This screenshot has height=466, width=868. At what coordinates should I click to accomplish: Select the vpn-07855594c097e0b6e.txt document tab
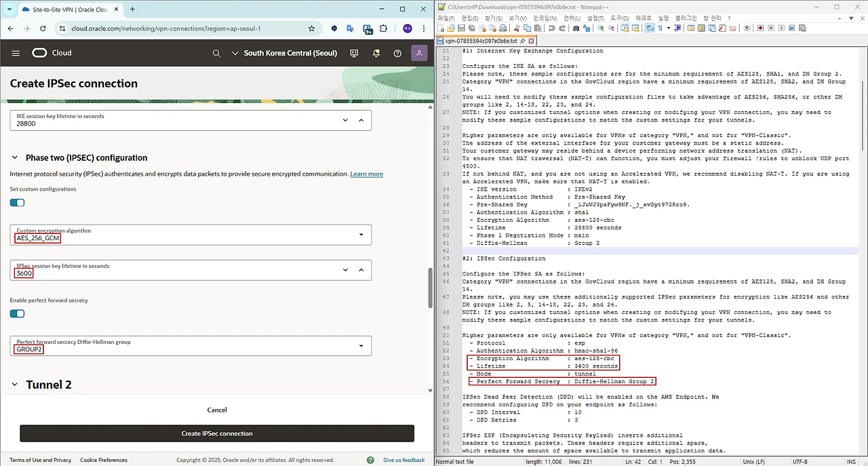point(480,41)
